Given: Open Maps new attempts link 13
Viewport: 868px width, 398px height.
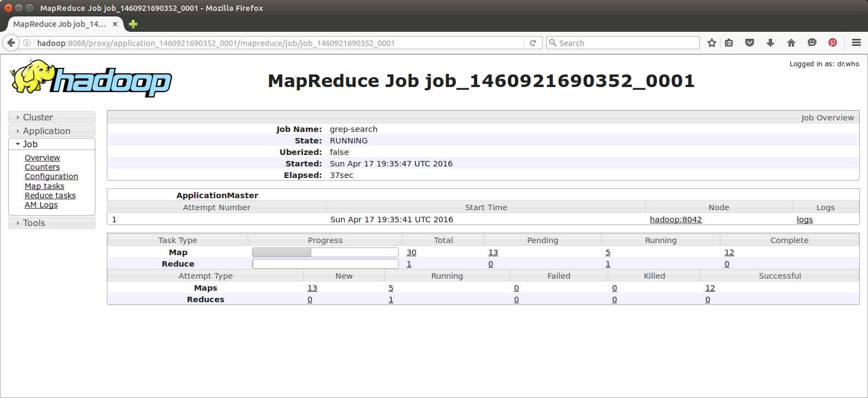Looking at the screenshot, I should coord(312,288).
